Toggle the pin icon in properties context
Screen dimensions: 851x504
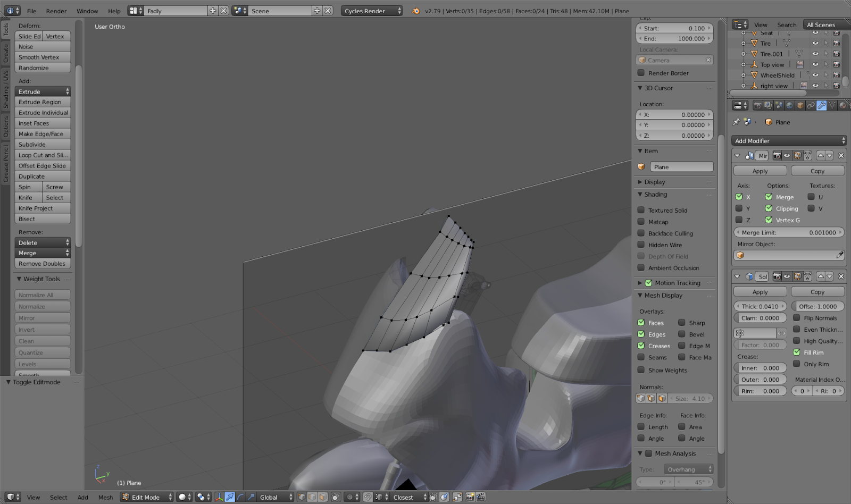[x=737, y=122]
